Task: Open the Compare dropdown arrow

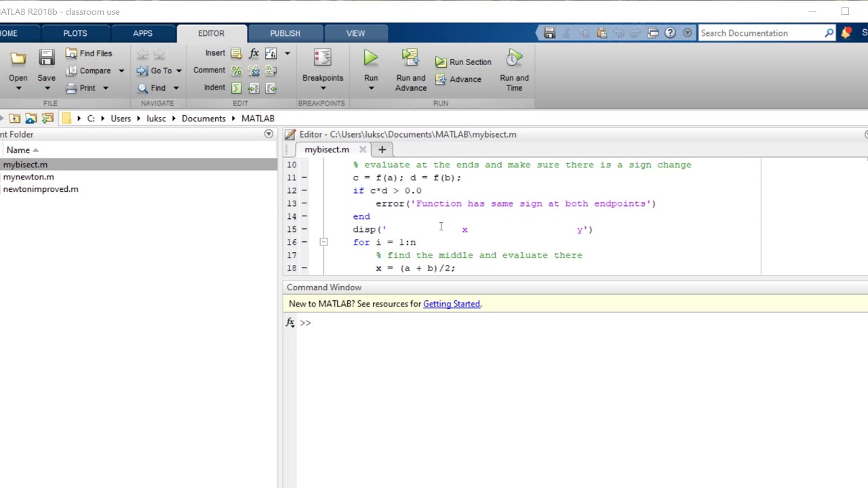Action: click(121, 70)
